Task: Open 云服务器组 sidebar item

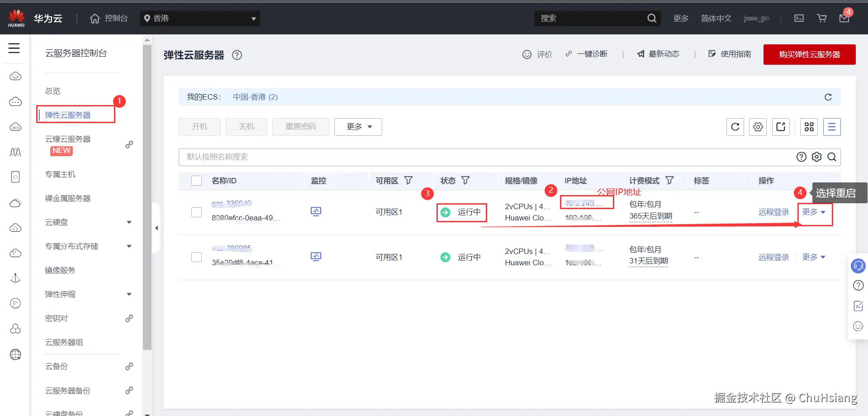Action: tap(64, 342)
